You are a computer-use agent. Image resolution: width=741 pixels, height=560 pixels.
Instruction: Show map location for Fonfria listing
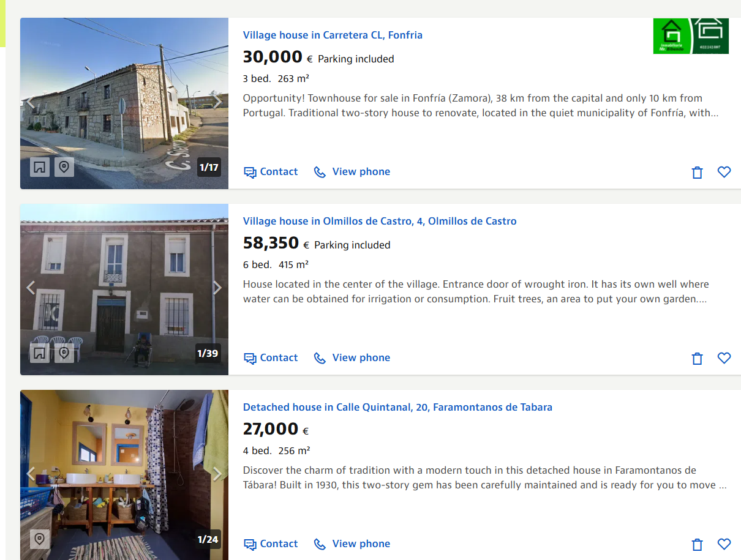tap(64, 167)
